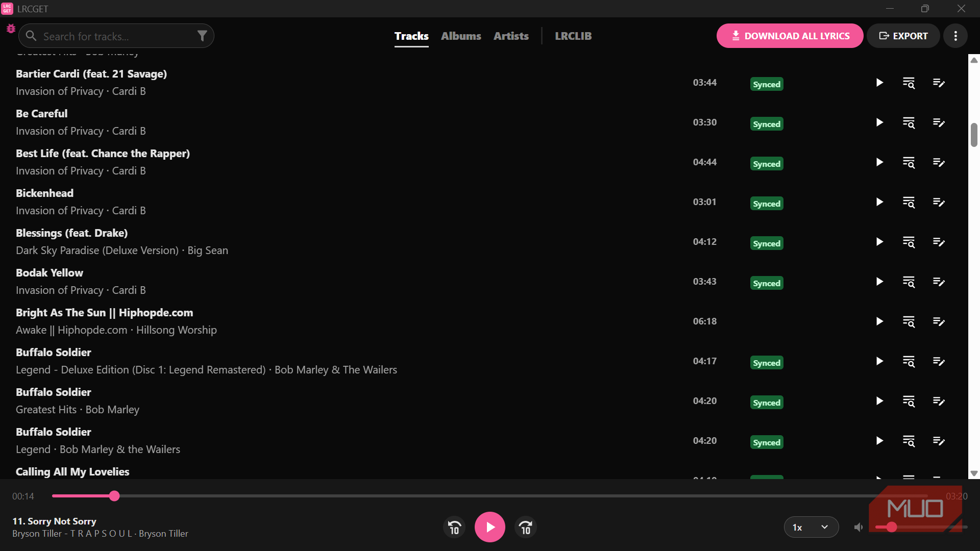Click the Synced badge on Be Careful
Viewport: 980px width, 551px height.
pyautogui.click(x=767, y=124)
